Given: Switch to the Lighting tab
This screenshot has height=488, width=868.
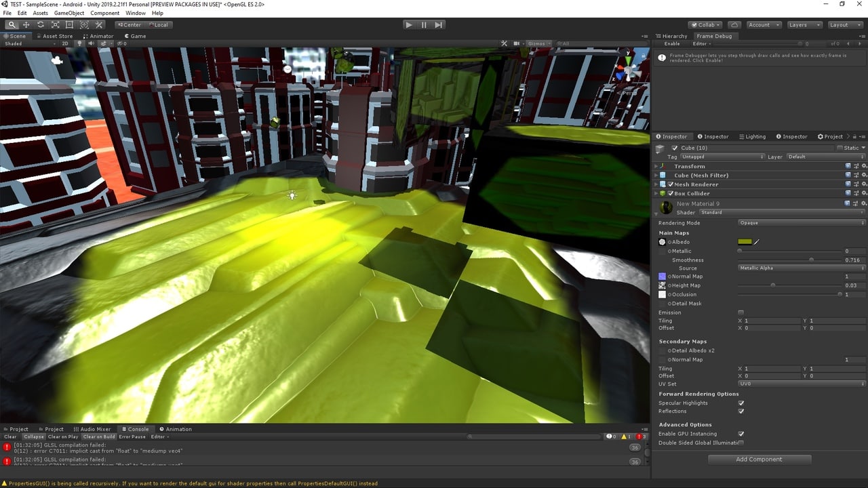Looking at the screenshot, I should 752,136.
